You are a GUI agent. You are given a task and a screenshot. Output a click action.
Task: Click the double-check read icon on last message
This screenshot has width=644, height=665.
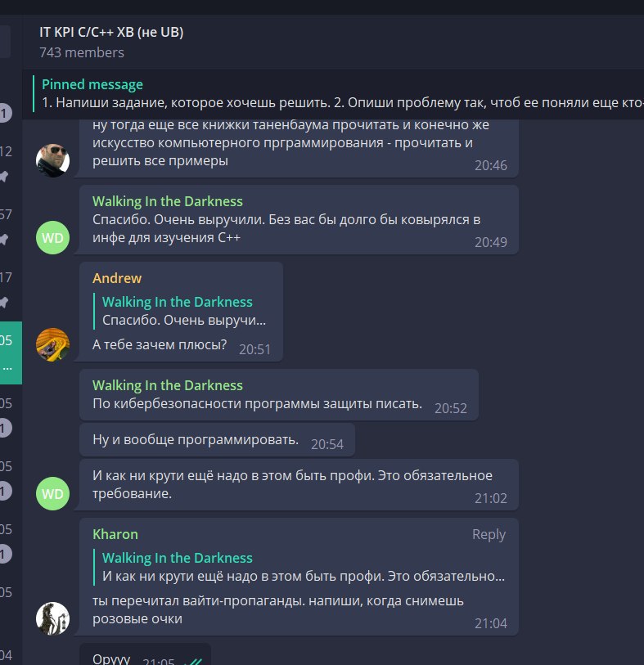tap(193, 662)
